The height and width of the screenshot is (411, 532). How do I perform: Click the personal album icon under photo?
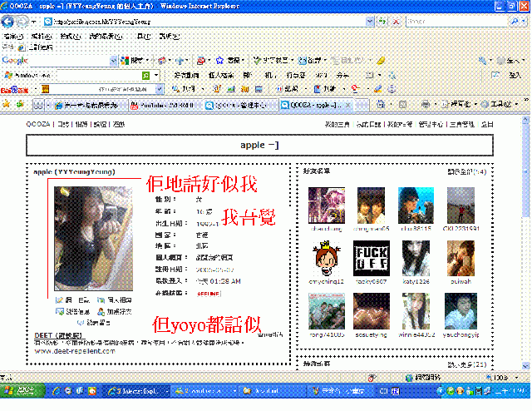101,300
